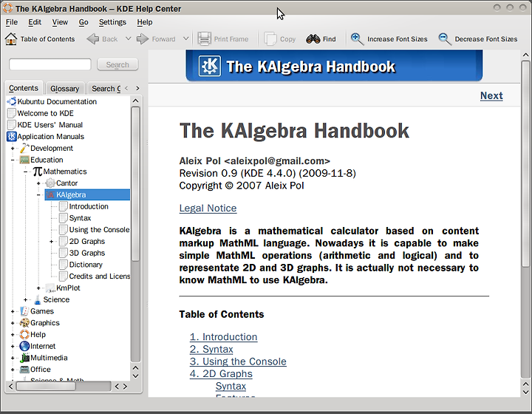Open the Legal Notice link
532x414 pixels.
[x=208, y=208]
